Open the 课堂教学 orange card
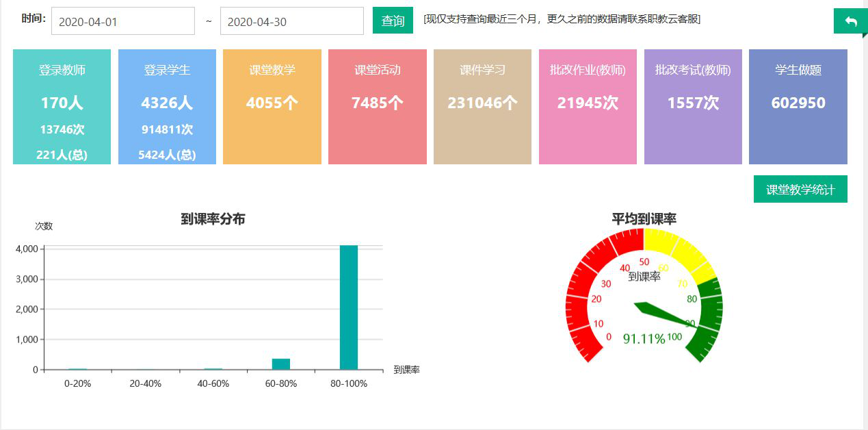 [x=272, y=107]
